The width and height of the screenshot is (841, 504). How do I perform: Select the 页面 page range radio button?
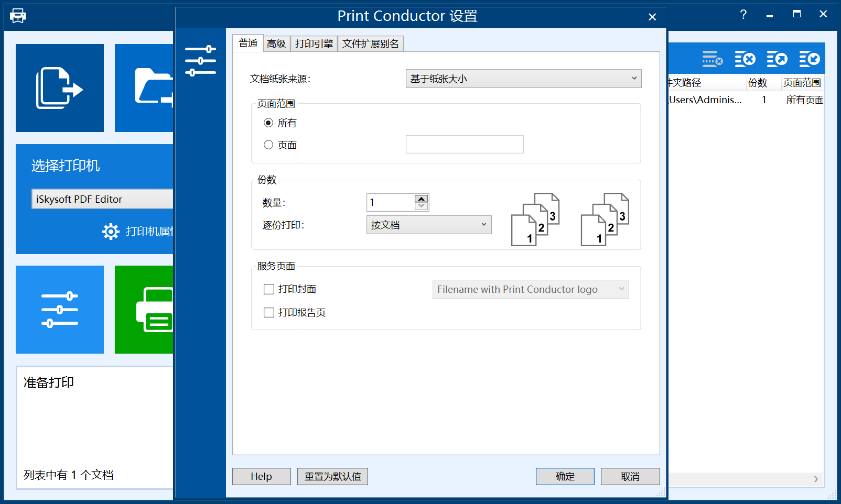click(x=268, y=145)
